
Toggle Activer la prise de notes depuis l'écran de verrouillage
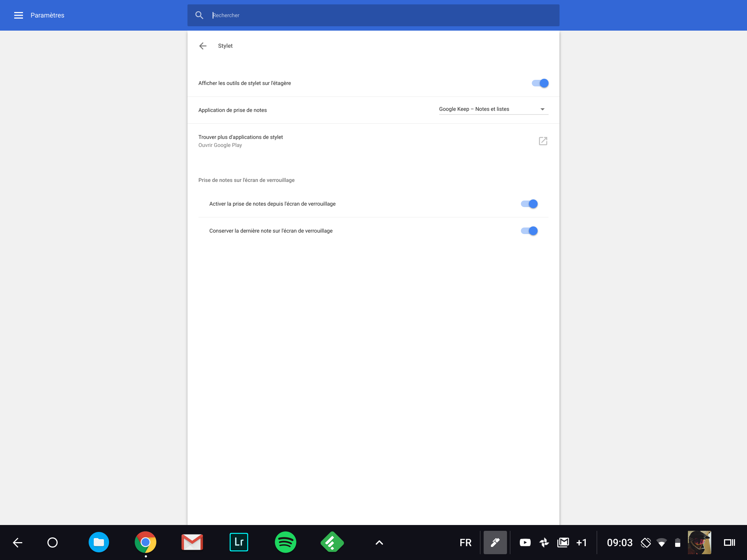529,204
